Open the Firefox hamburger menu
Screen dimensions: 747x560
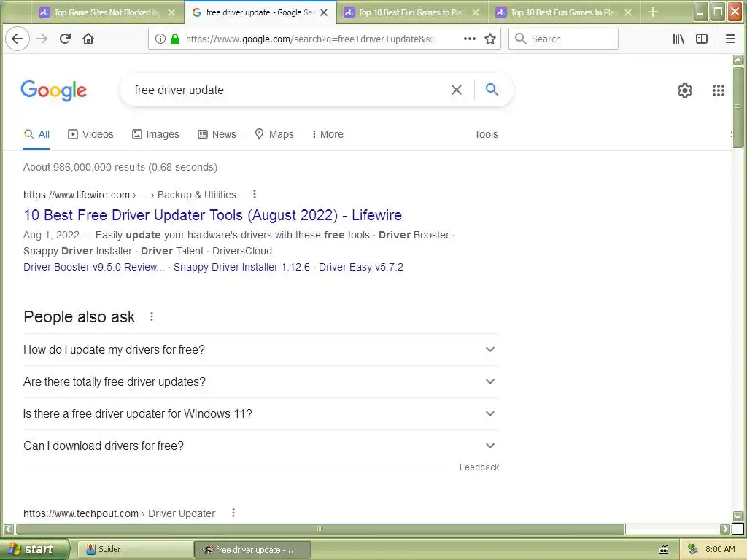(729, 39)
